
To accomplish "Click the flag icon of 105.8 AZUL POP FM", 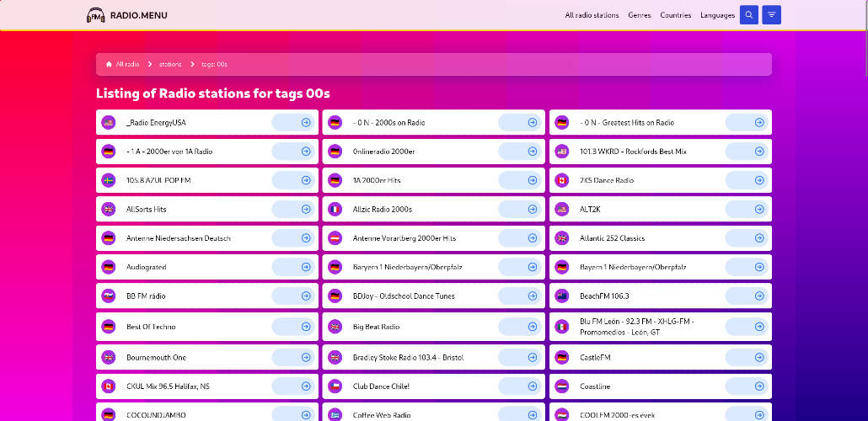I will coord(109,180).
